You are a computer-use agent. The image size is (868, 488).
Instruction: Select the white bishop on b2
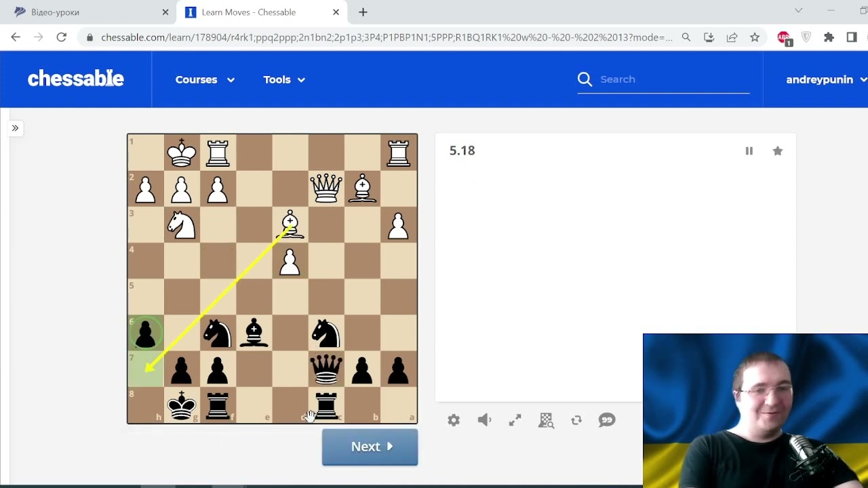tap(363, 188)
